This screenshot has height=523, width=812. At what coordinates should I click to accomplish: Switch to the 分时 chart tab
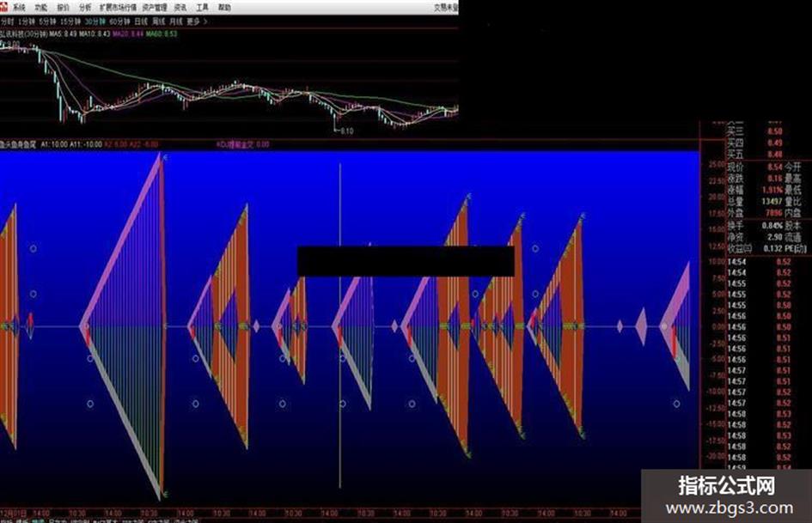click(7, 21)
